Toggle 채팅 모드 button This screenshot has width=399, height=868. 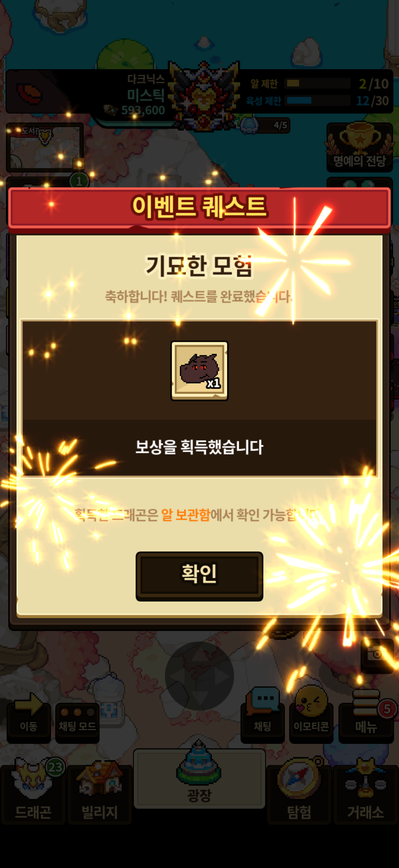click(77, 723)
